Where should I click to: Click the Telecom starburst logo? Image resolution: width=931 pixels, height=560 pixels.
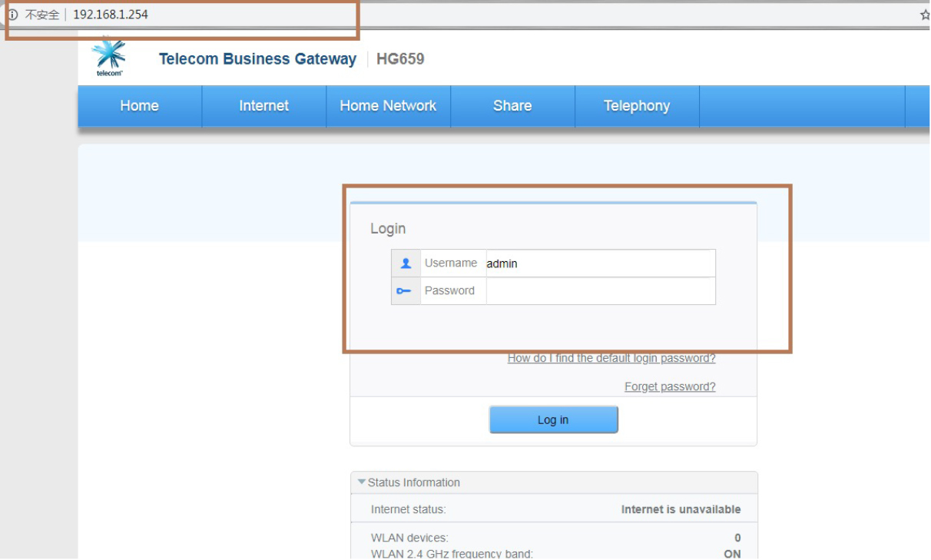tap(109, 57)
